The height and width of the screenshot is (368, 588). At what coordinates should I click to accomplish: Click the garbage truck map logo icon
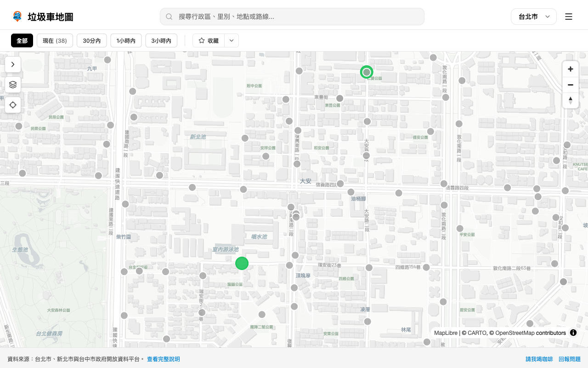pyautogui.click(x=17, y=17)
